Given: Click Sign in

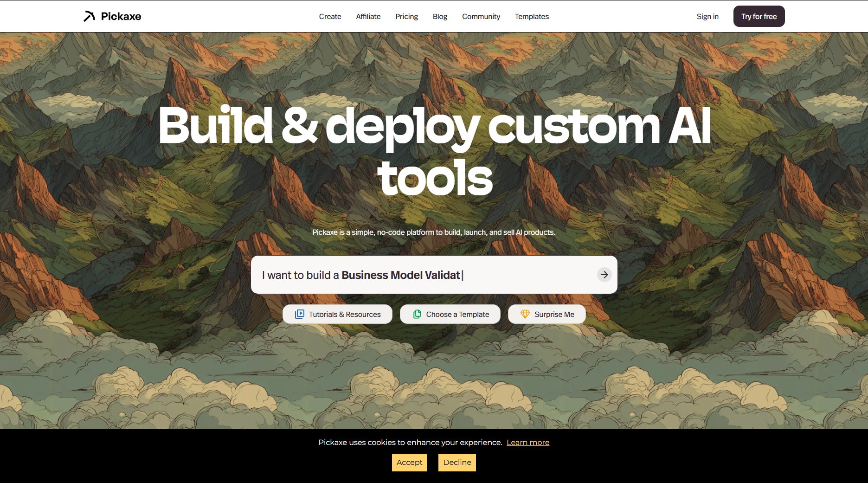Looking at the screenshot, I should click(707, 16).
